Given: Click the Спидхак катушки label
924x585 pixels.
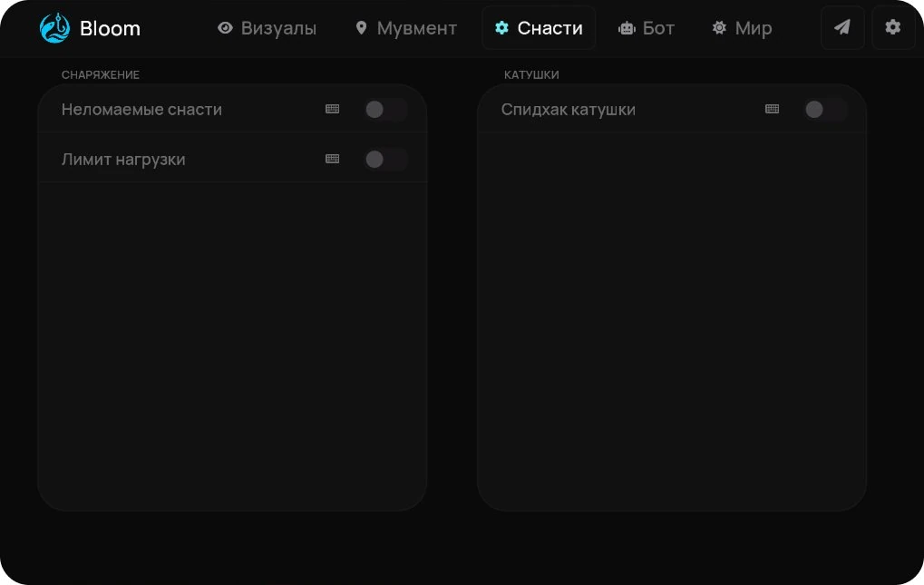Looking at the screenshot, I should click(568, 110).
